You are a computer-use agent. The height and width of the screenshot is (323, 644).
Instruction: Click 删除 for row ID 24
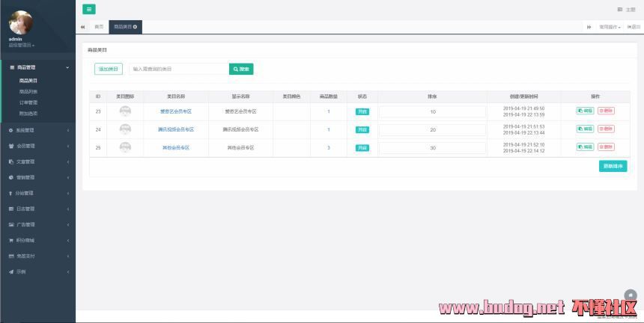tap(606, 129)
